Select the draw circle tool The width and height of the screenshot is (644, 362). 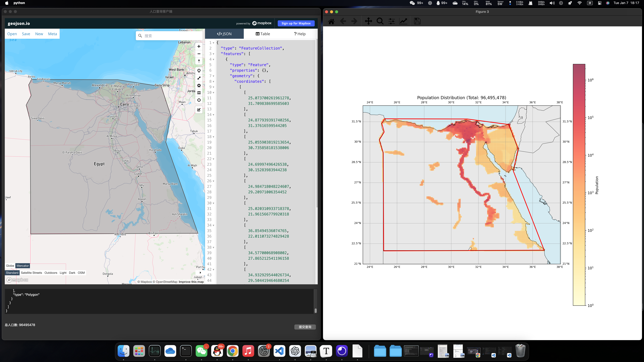tap(199, 100)
